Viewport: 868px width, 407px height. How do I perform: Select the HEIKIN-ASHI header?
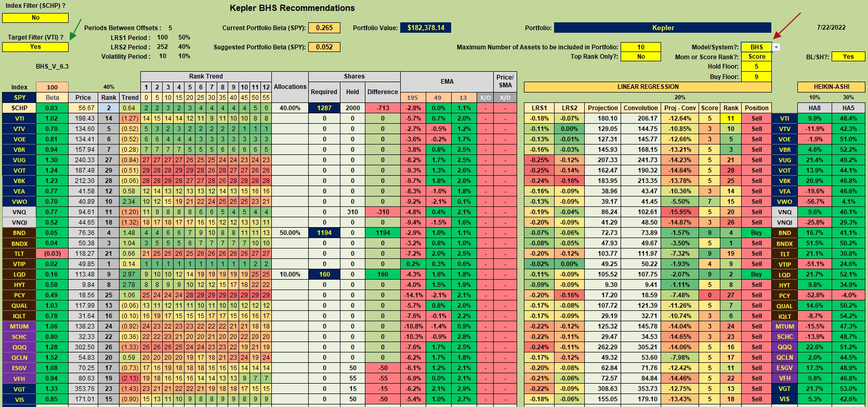831,87
